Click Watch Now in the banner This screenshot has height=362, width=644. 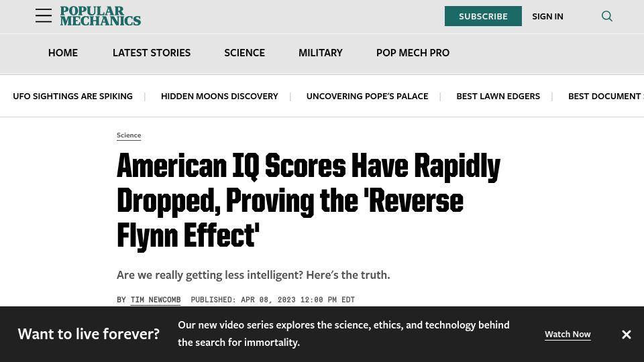pos(568,334)
